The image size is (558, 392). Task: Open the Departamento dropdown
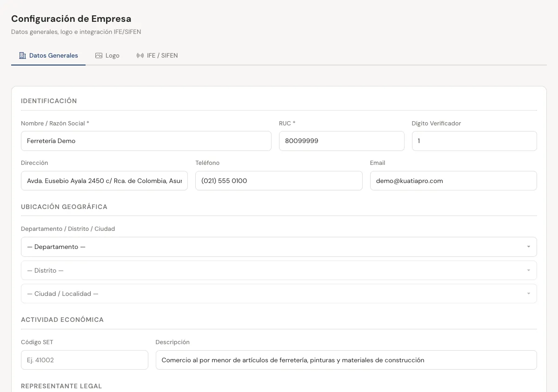coord(279,247)
